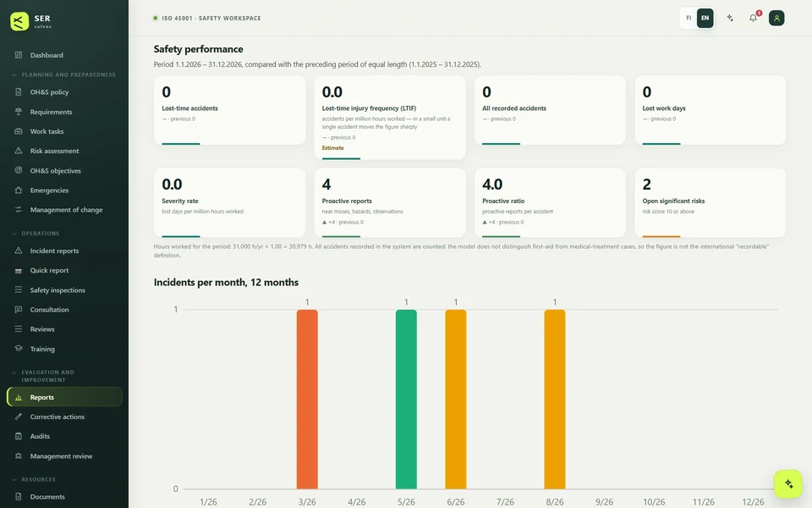Click the Corrective actions pencil icon
This screenshot has width=812, height=508.
coord(19,417)
